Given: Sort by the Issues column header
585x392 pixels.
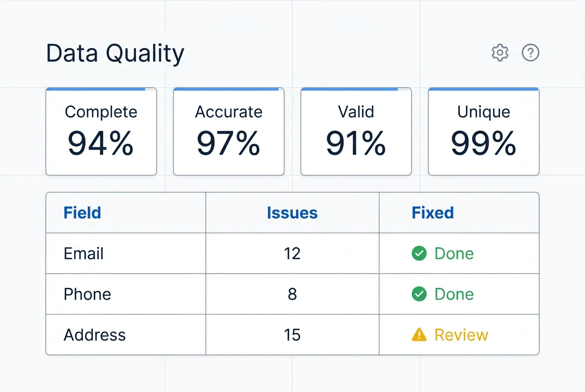Looking at the screenshot, I should tap(292, 213).
